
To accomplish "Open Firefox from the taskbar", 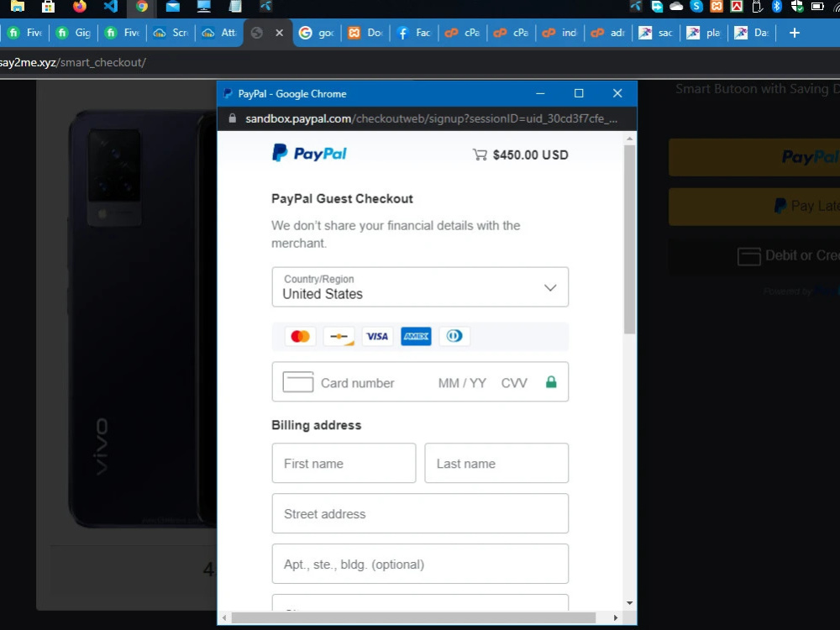I will tap(79, 6).
